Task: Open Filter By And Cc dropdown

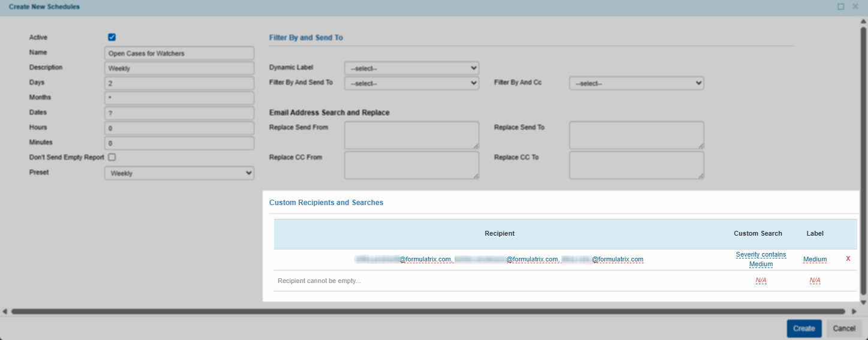Action: click(636, 83)
